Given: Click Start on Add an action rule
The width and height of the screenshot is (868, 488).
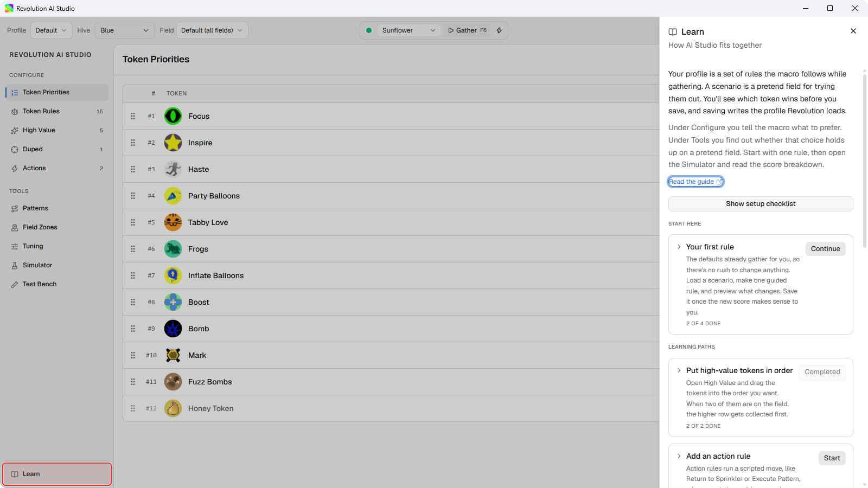Looking at the screenshot, I should [832, 458].
